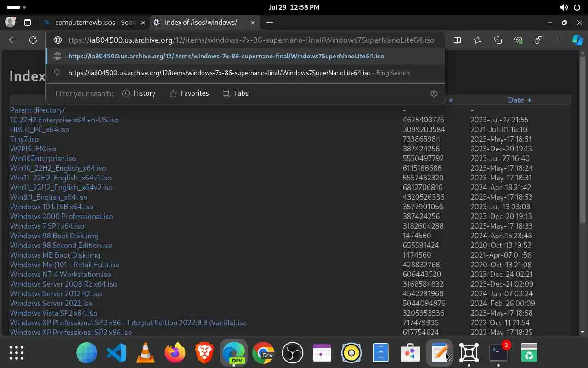Screen dimensions: 588x368
Task: Open the app grid launcher
Action: 17,353
